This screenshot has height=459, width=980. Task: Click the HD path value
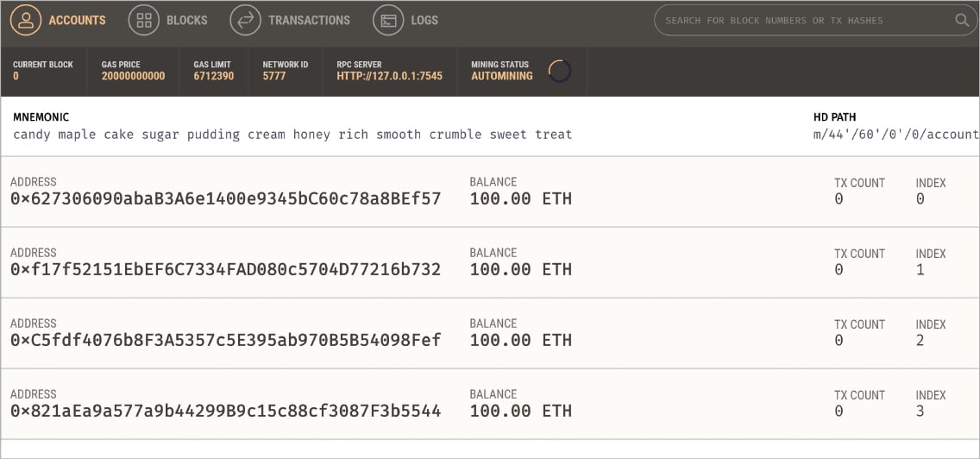click(895, 135)
